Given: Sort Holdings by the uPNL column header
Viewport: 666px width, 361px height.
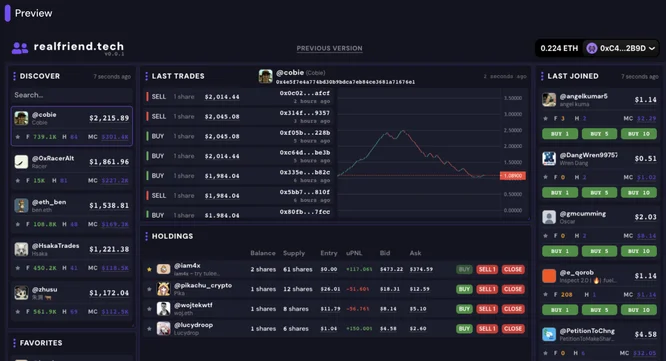Looking at the screenshot, I should click(x=354, y=253).
